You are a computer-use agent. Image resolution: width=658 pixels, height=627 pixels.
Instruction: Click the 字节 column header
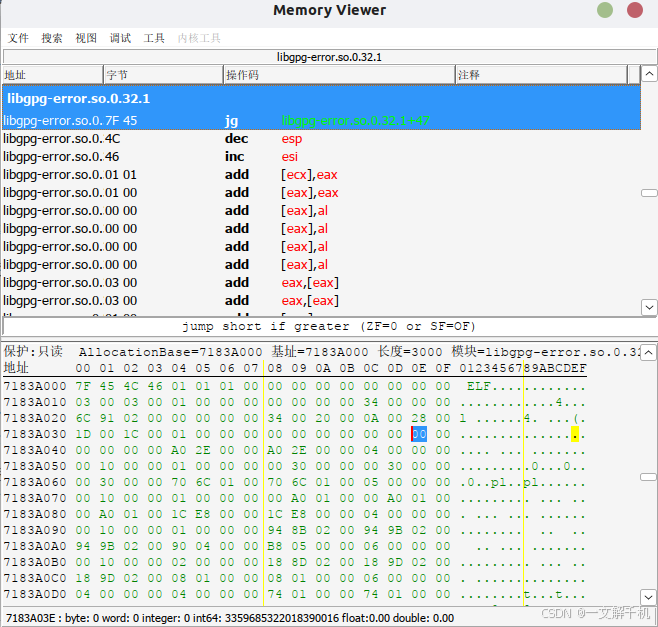[163, 75]
